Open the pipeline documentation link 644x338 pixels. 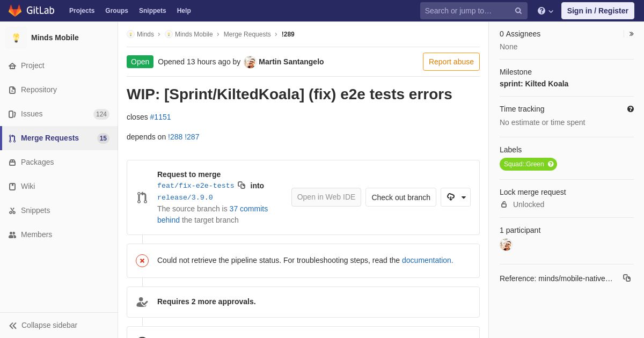[427, 260]
